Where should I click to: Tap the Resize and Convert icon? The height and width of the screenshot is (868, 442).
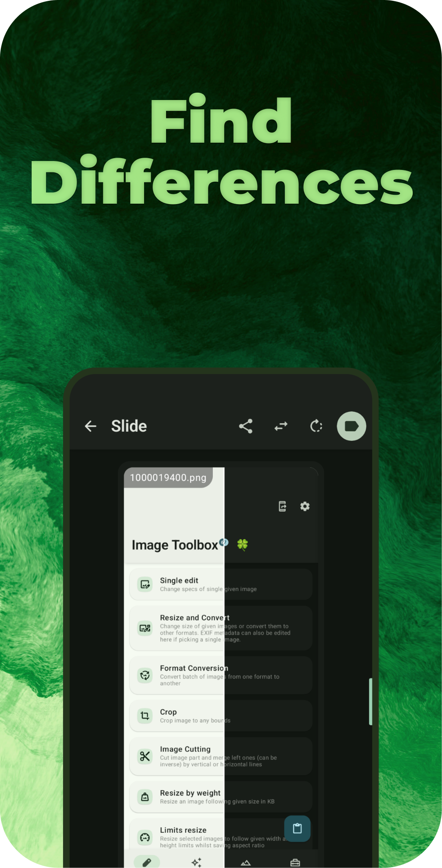[x=145, y=628]
